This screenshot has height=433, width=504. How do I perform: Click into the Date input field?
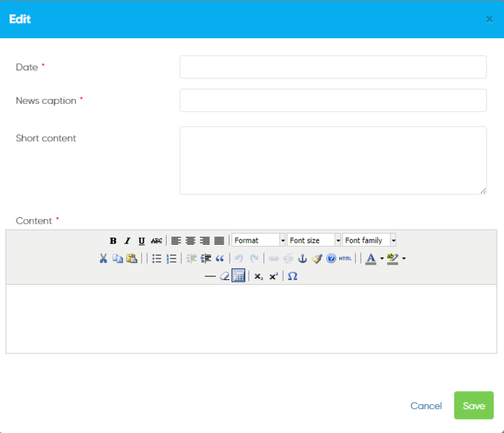click(x=333, y=67)
